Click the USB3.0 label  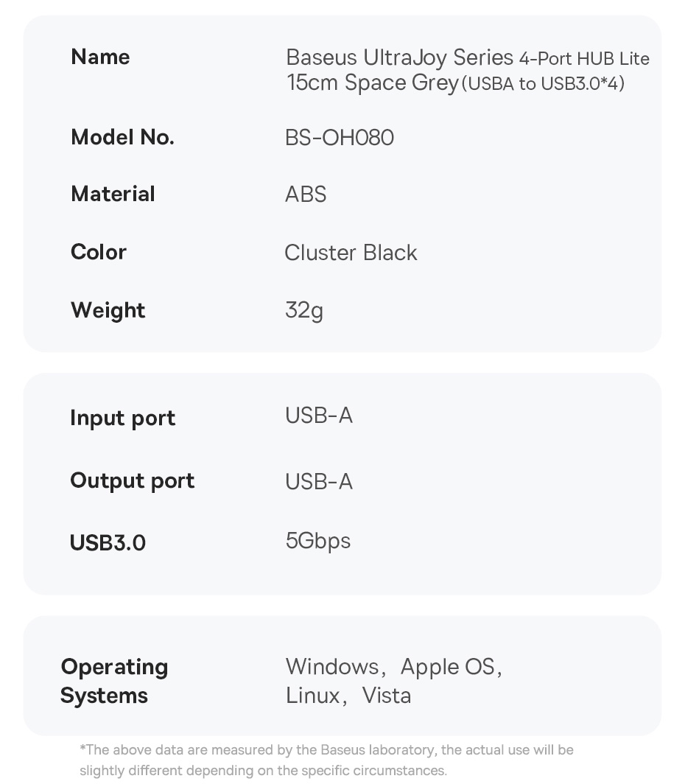click(108, 543)
